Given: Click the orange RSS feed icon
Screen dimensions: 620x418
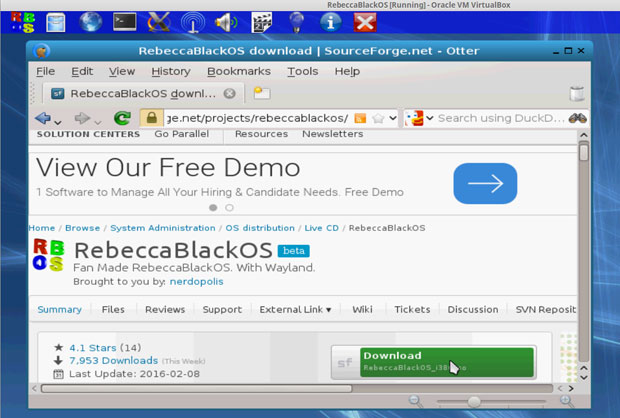Looking at the screenshot, I should [x=360, y=118].
